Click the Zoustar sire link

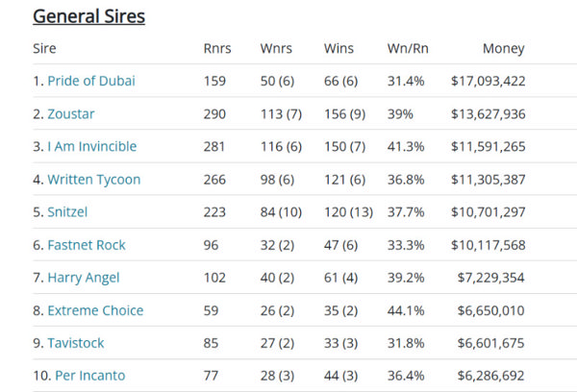coord(71,113)
